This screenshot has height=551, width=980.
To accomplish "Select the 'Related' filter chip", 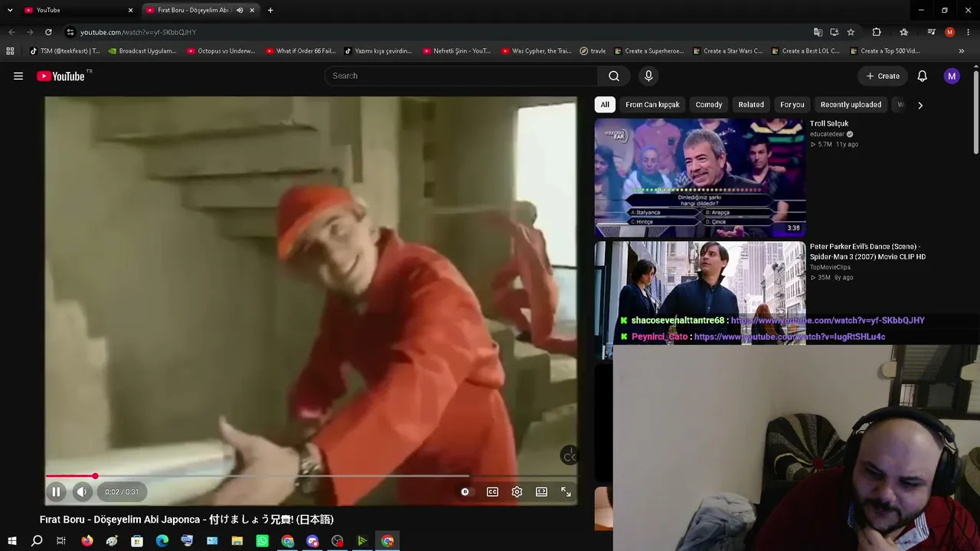I will [x=751, y=105].
